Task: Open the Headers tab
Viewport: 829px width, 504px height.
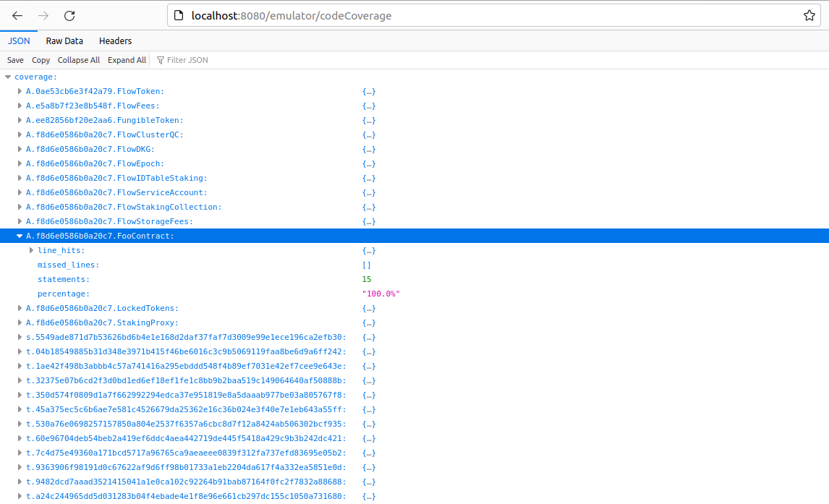Action: tap(115, 40)
